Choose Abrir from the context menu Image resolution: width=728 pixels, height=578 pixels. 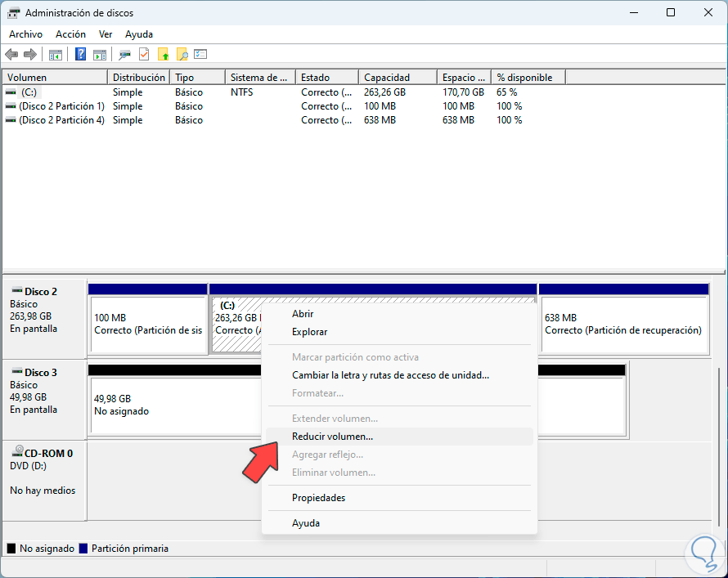tap(399, 314)
